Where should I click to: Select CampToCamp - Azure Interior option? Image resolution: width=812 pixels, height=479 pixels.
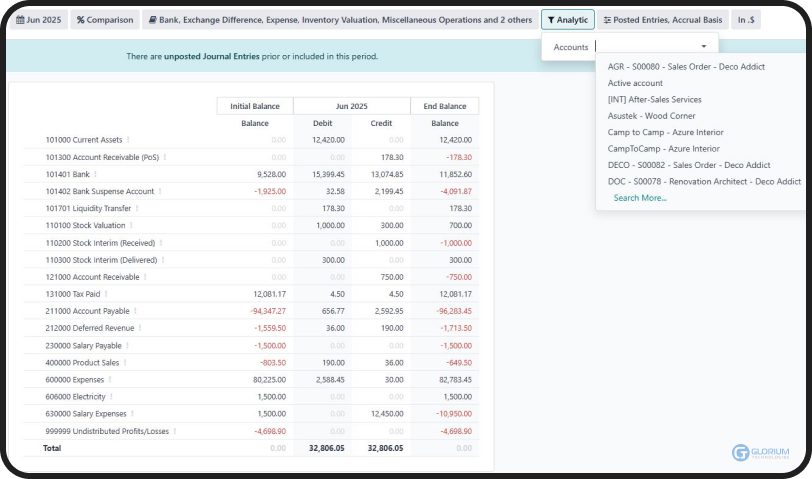click(663, 149)
